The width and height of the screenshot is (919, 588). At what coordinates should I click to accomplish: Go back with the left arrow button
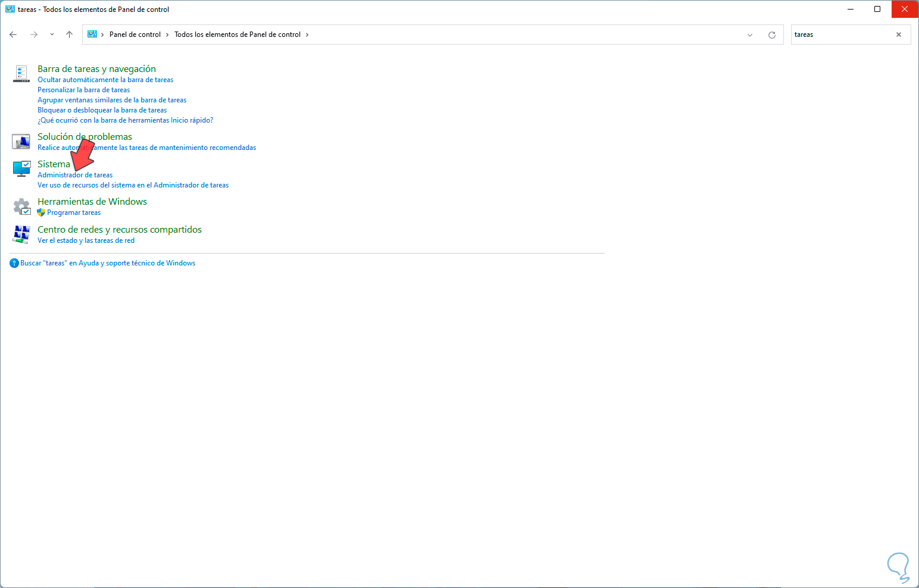pyautogui.click(x=13, y=35)
